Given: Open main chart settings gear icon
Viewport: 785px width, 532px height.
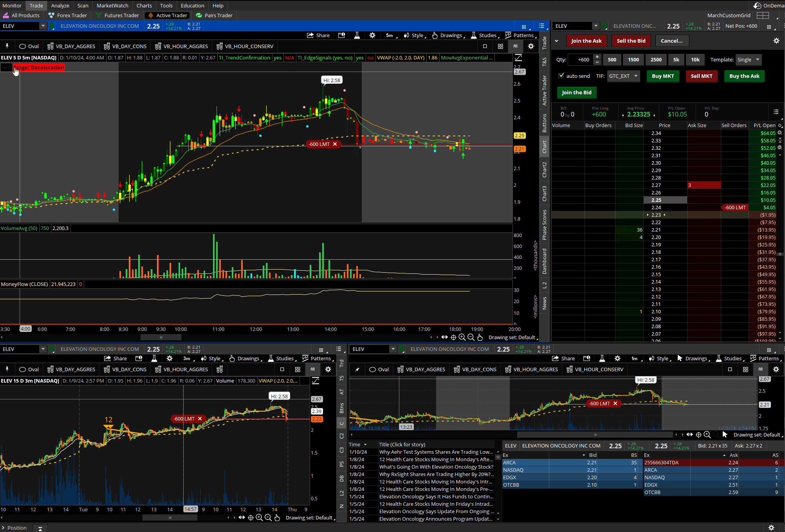Looking at the screenshot, I should [372, 35].
